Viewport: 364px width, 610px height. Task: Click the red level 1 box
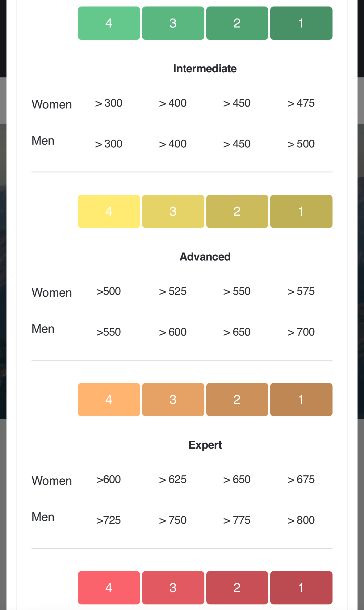301,588
